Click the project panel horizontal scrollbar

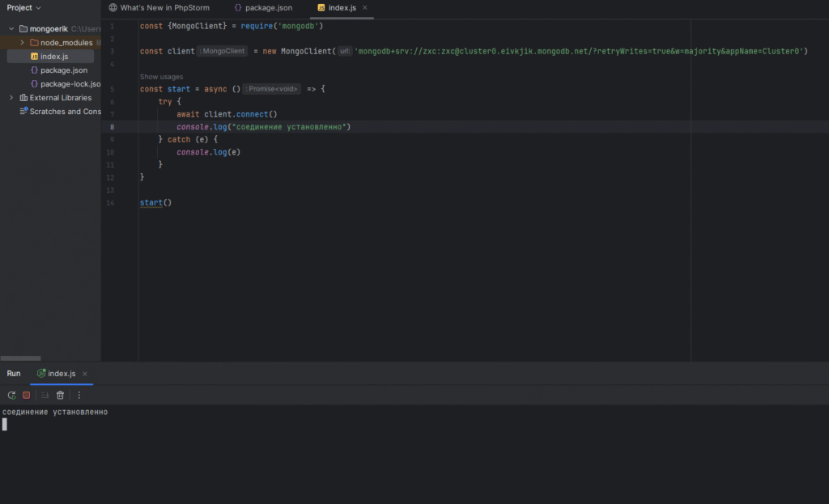(20, 358)
